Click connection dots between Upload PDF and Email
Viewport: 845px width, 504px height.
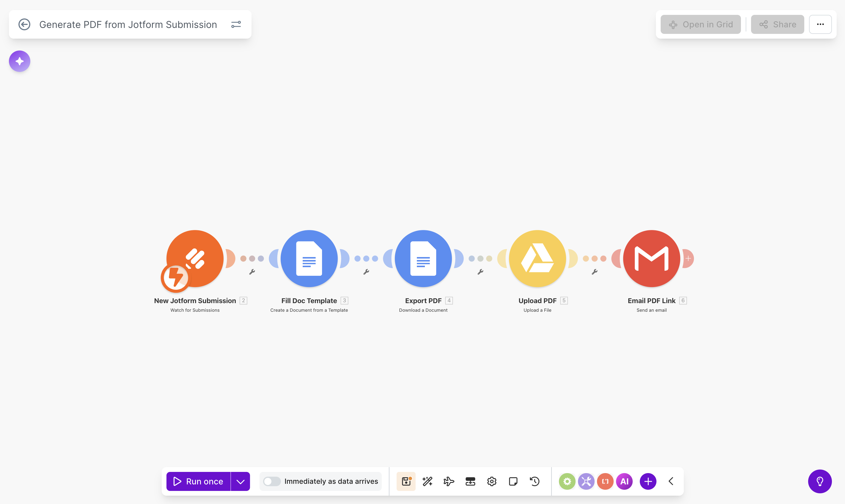pyautogui.click(x=595, y=259)
